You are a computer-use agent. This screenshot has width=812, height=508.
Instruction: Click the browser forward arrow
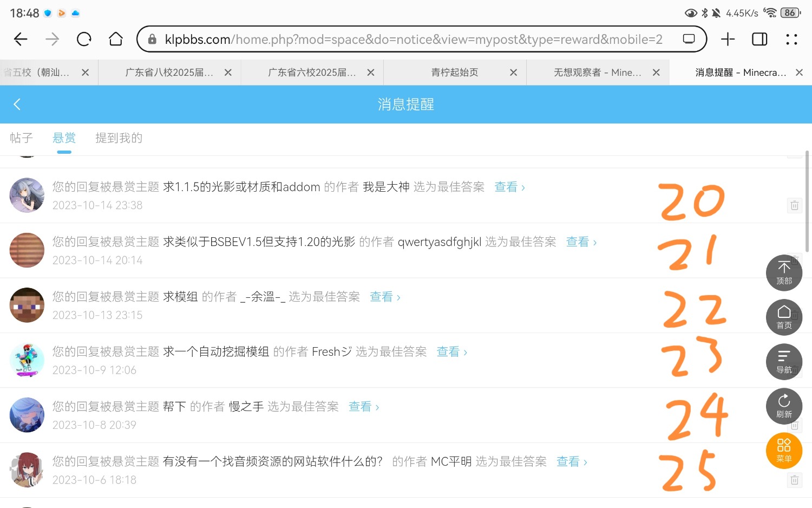coord(53,39)
